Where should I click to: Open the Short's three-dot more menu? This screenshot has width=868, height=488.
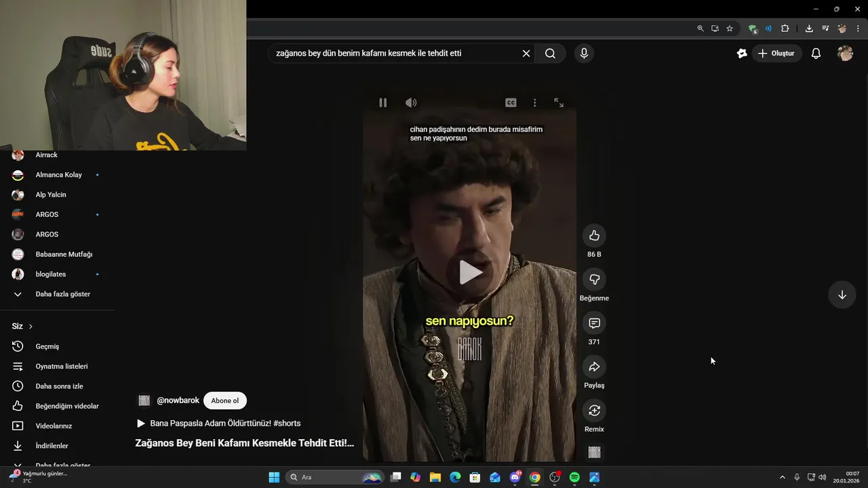(534, 102)
